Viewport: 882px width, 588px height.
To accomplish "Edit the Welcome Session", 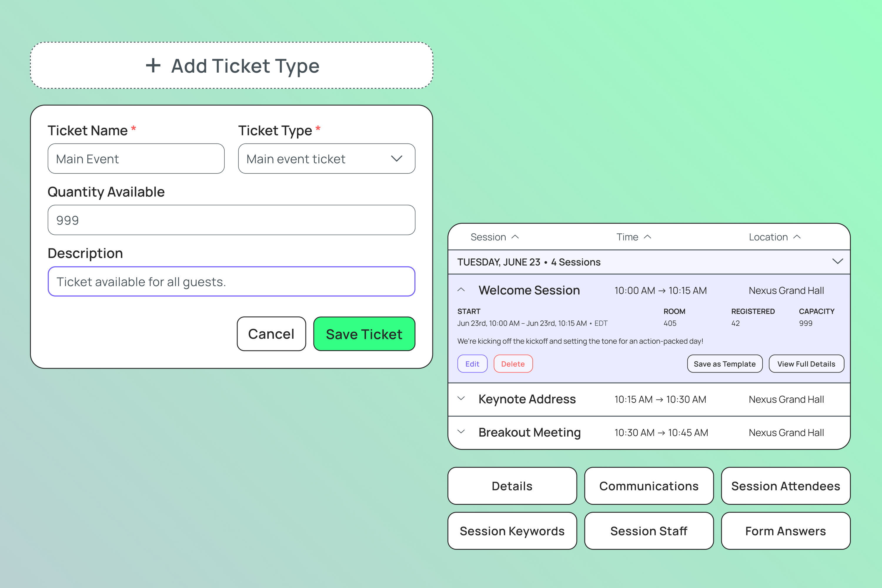I will click(472, 364).
